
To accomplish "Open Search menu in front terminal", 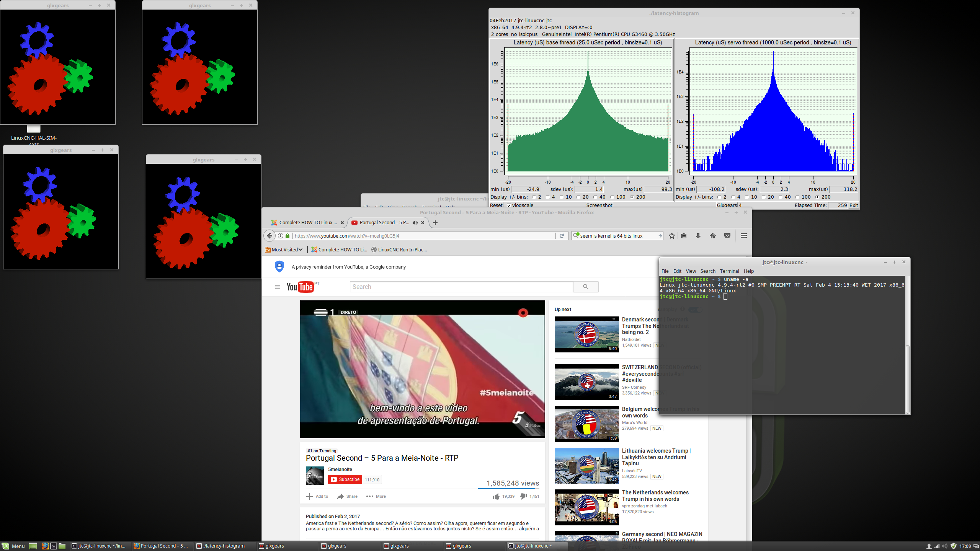I will tap(708, 271).
